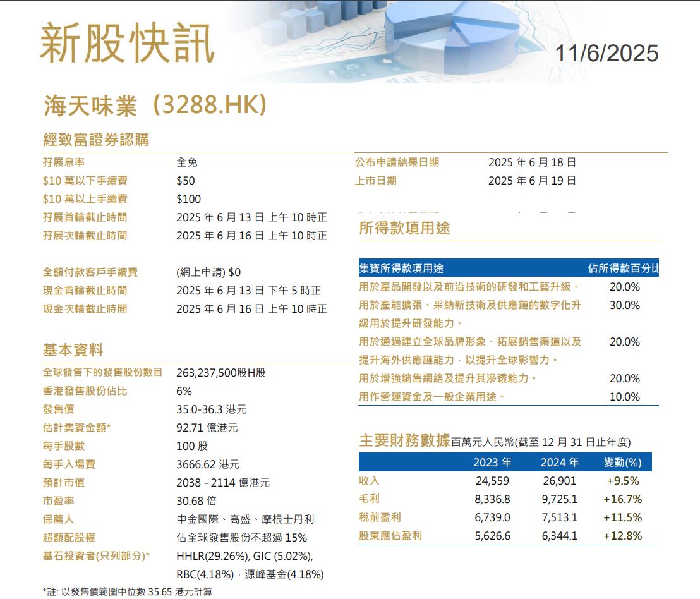Click the blue 集資所得款項用途 table header
Image resolution: width=700 pixels, height=599 pixels.
pyautogui.click(x=401, y=268)
